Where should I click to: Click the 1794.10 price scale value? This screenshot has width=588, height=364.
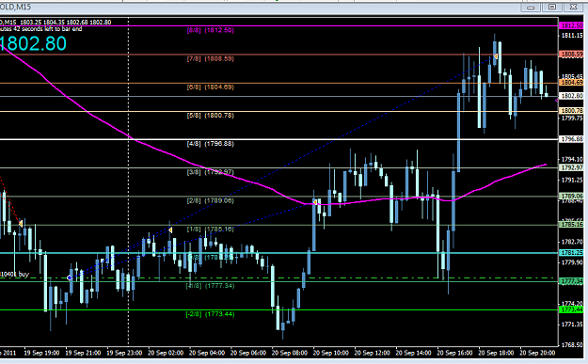pyautogui.click(x=572, y=159)
